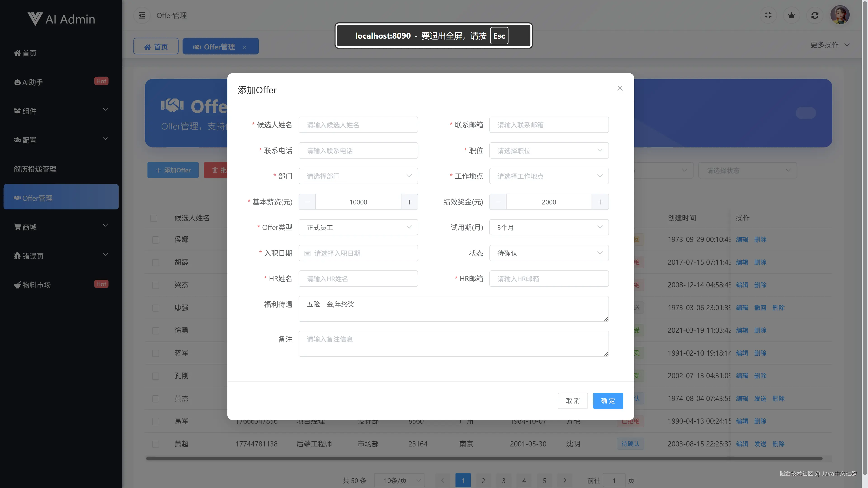Click the 取消 button
The image size is (868, 488).
pos(573,401)
